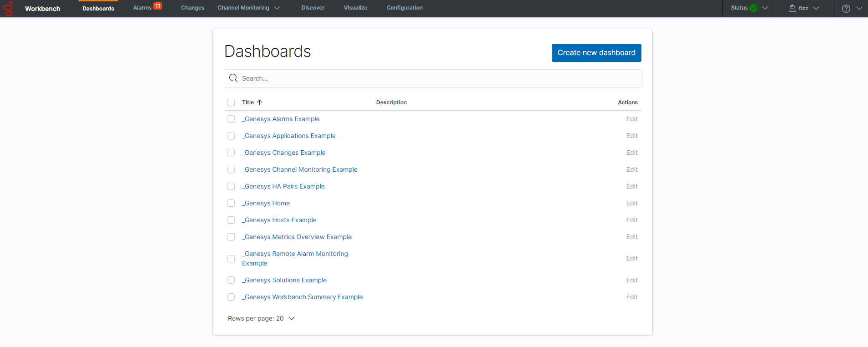The height and width of the screenshot is (347, 868).
Task: Click the search magnifier icon
Action: click(x=233, y=78)
